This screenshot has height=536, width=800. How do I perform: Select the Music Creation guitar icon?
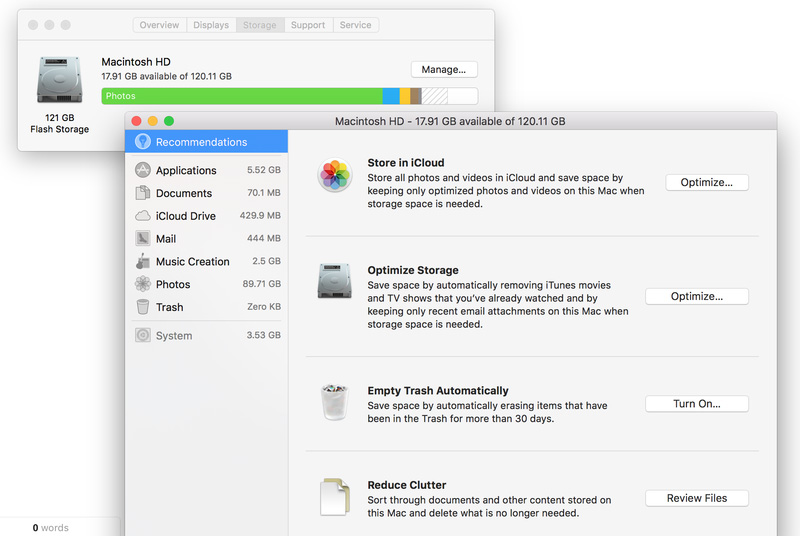pyautogui.click(x=142, y=262)
